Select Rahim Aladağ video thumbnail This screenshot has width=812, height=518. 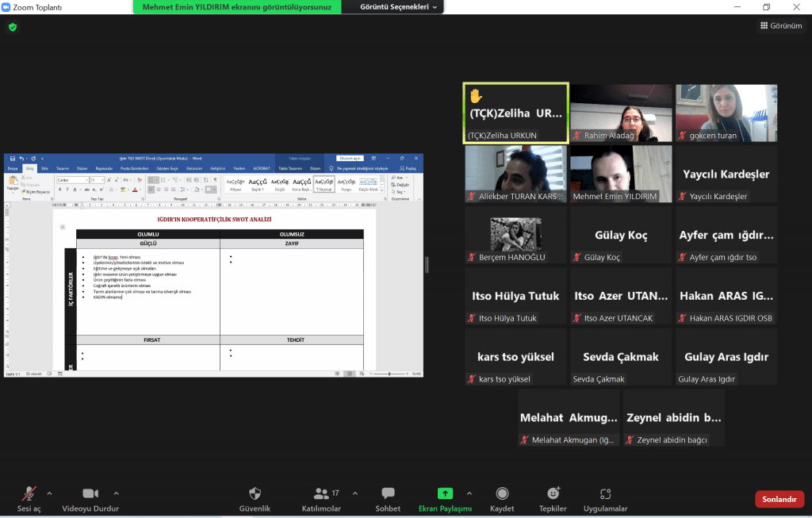pyautogui.click(x=621, y=113)
